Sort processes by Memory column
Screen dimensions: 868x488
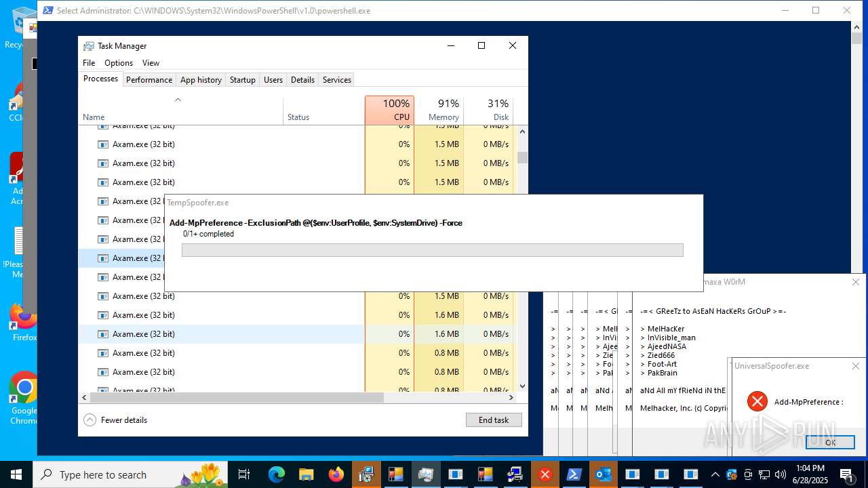439,110
